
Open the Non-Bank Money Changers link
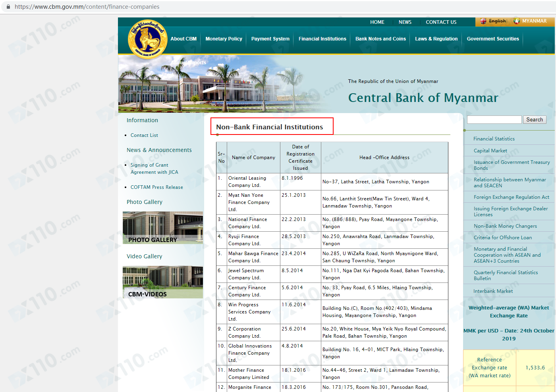point(505,226)
